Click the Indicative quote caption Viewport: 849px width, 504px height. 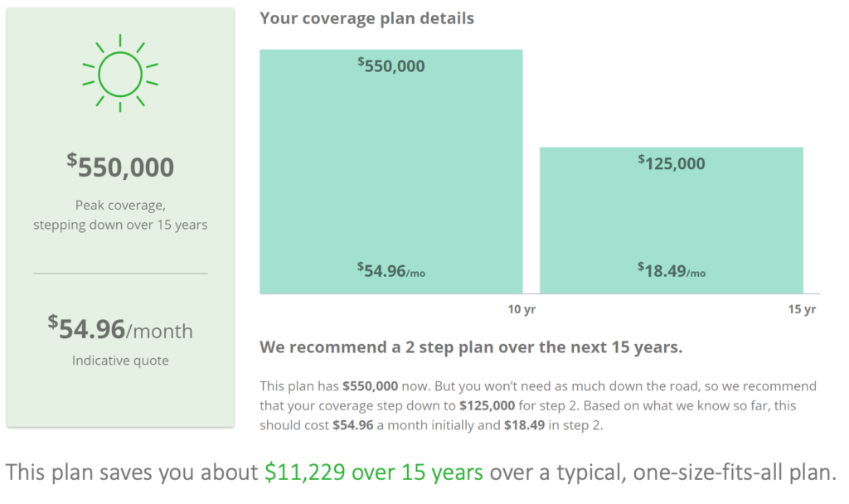pos(120,361)
